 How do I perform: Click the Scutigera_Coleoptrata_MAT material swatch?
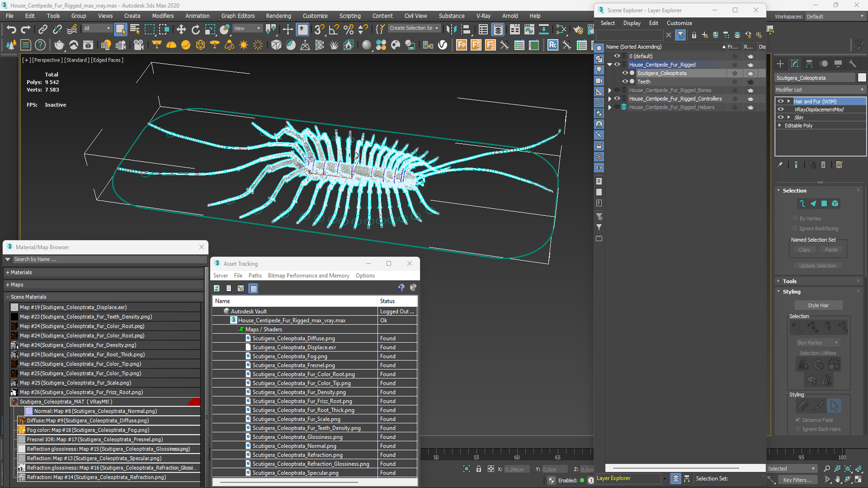pyautogui.click(x=14, y=402)
